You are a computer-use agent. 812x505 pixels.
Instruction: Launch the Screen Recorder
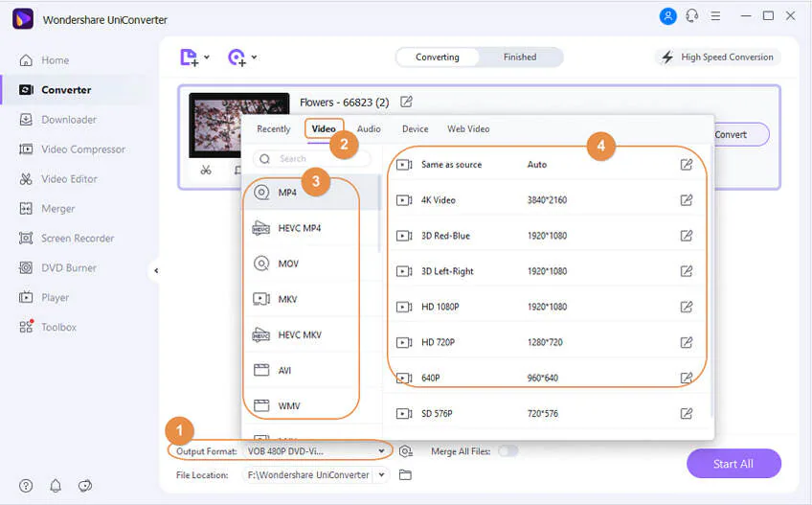pos(67,238)
